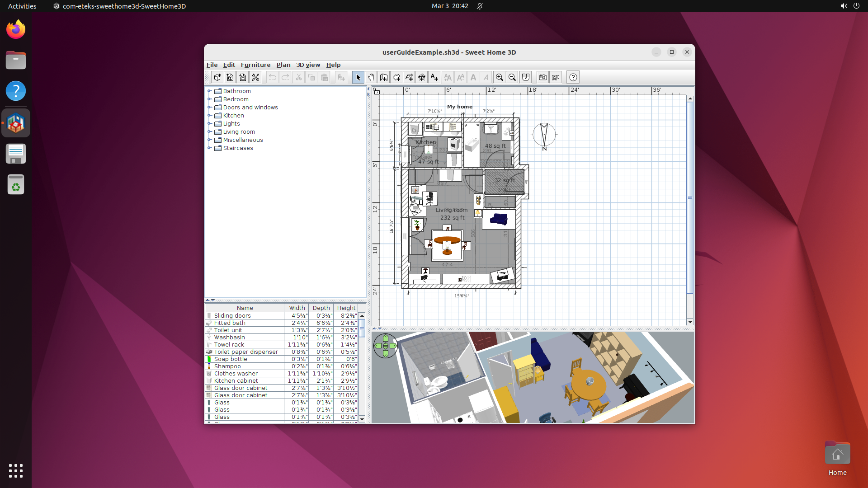Expand the Doors and windows category

tap(210, 107)
